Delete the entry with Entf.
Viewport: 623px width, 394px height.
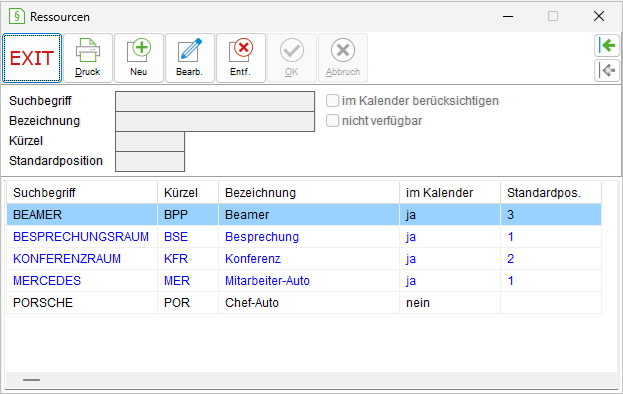click(240, 58)
